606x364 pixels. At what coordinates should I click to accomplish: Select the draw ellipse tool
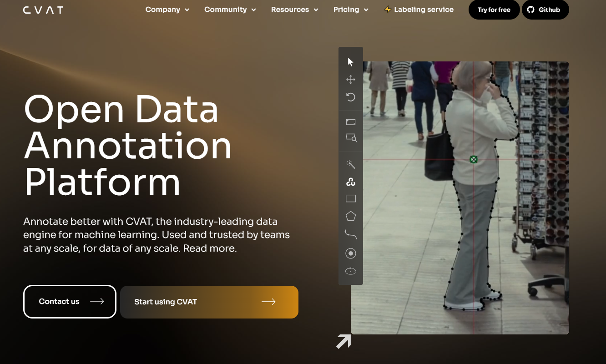tap(350, 271)
